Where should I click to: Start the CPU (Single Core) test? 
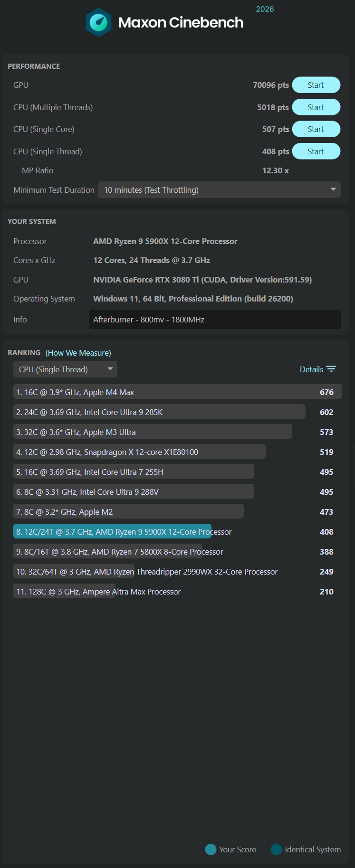click(316, 129)
